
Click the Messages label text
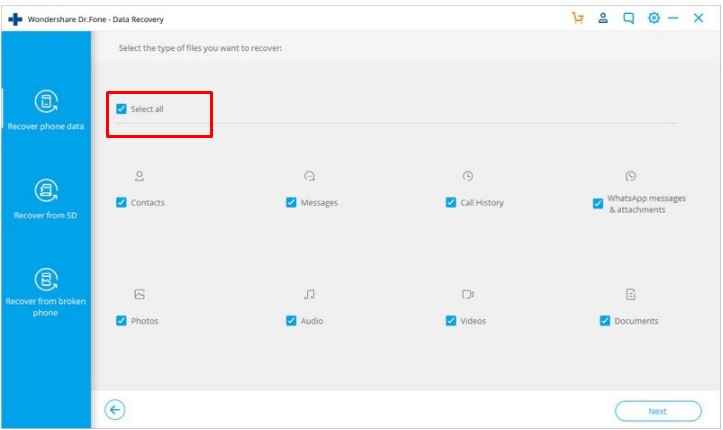point(319,203)
